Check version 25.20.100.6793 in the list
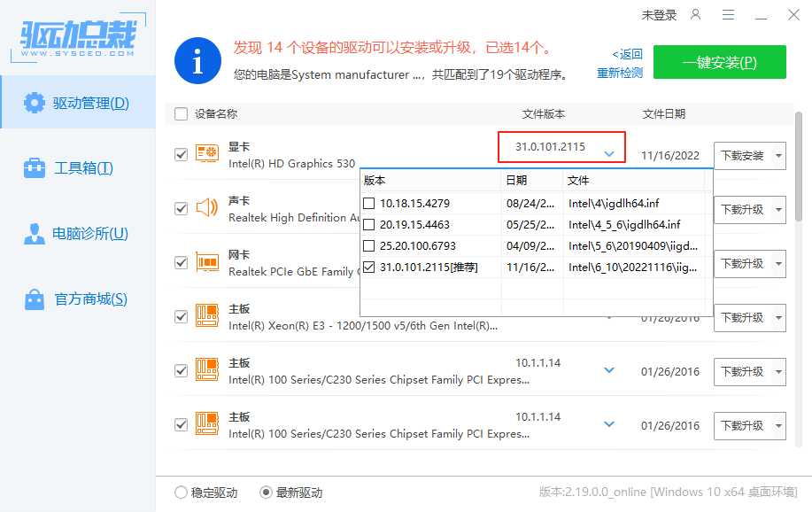This screenshot has height=512, width=812. click(368, 245)
